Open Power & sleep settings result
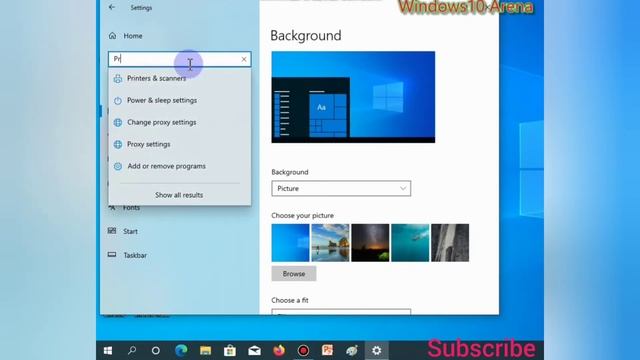 pyautogui.click(x=180, y=100)
